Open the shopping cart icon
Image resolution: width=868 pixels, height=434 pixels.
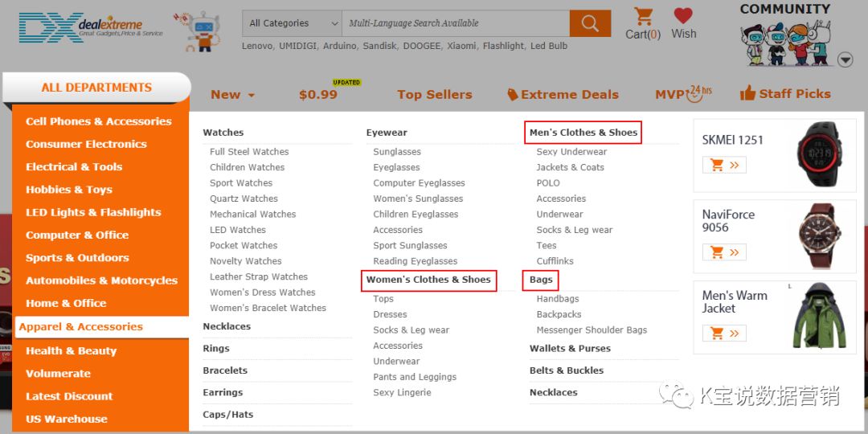(643, 17)
